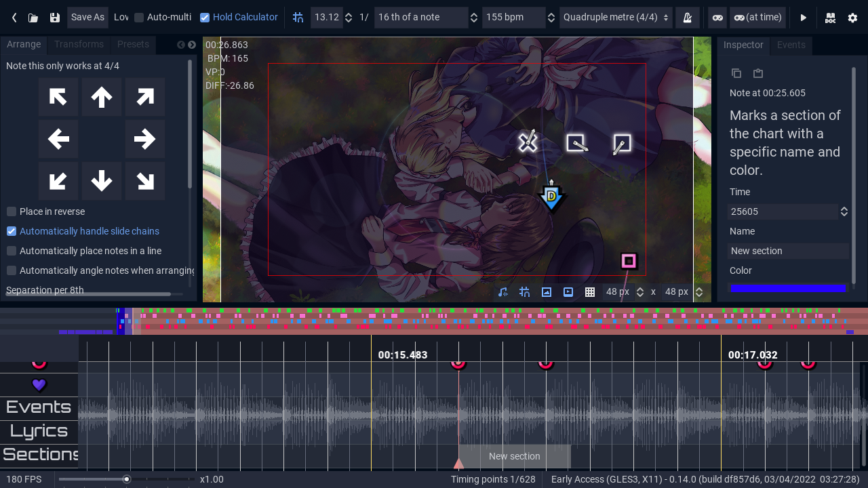868x488 pixels.
Task: Toggle the background image icon below playfield
Action: pos(547,292)
